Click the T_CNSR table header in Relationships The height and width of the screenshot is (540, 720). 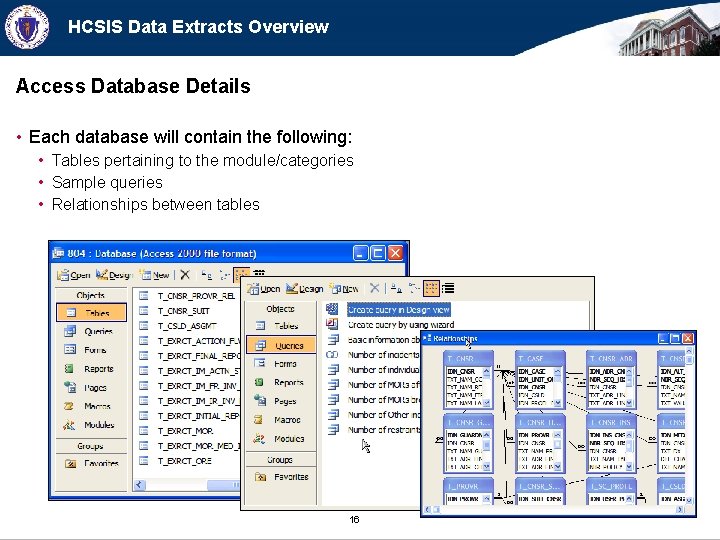coord(468,358)
